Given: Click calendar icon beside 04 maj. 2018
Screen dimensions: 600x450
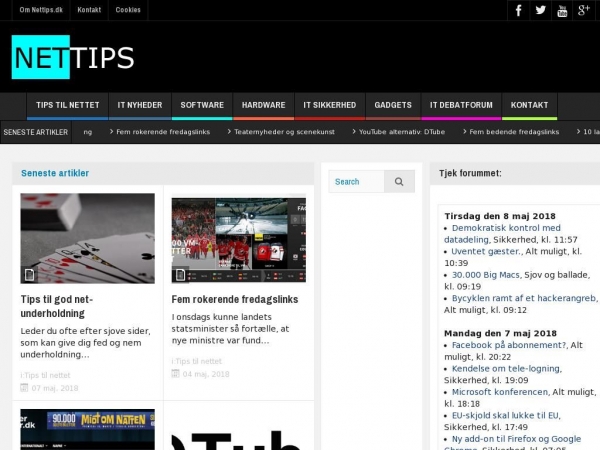Looking at the screenshot, I should (175, 373).
